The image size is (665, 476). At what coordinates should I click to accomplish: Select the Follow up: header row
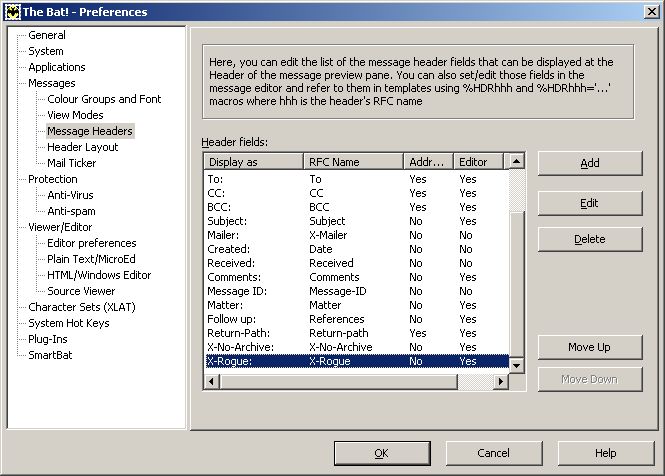[x=357, y=319]
